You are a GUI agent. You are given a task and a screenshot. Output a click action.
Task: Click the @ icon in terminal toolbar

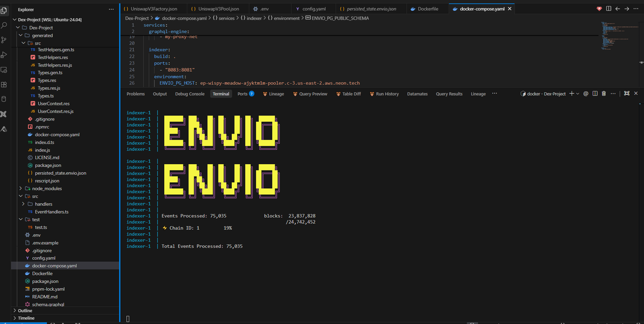(x=586, y=93)
